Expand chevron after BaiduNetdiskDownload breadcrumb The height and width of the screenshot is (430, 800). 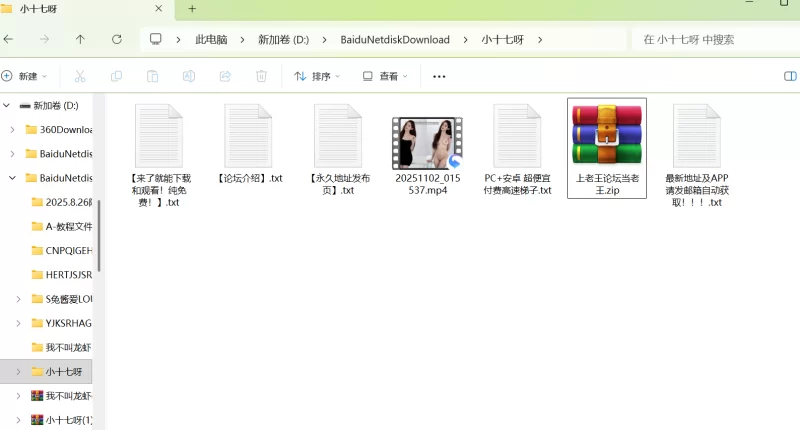click(465, 40)
